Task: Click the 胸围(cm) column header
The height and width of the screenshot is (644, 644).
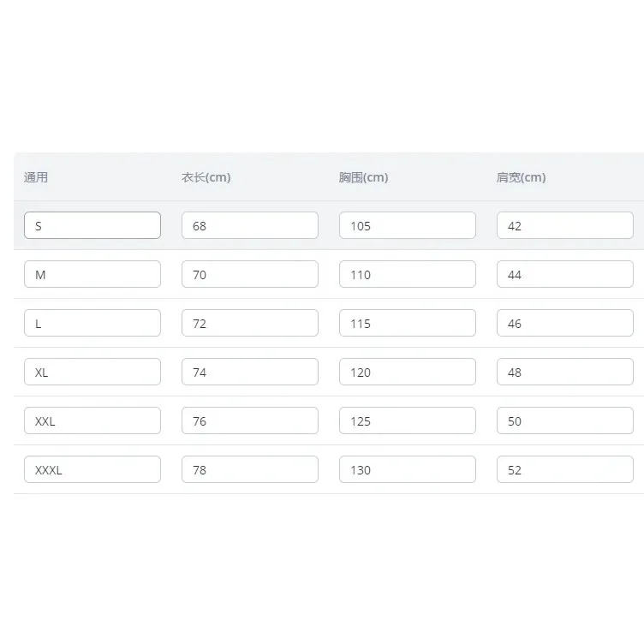Action: pos(363,177)
